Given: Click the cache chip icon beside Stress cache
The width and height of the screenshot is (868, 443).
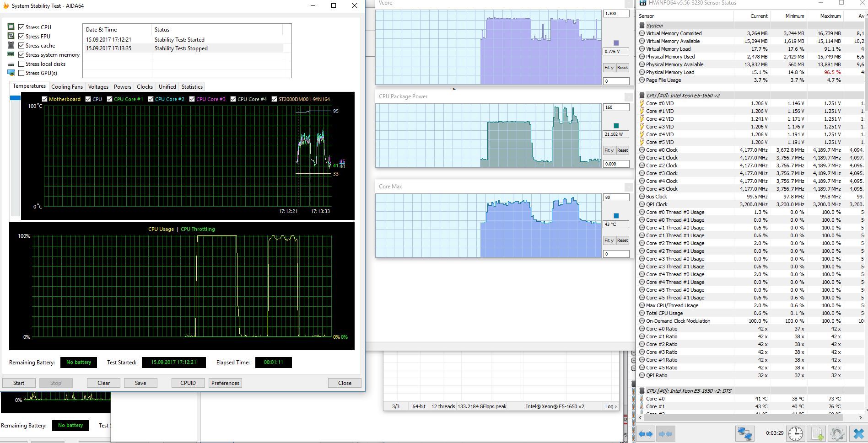Looking at the screenshot, I should [11, 45].
